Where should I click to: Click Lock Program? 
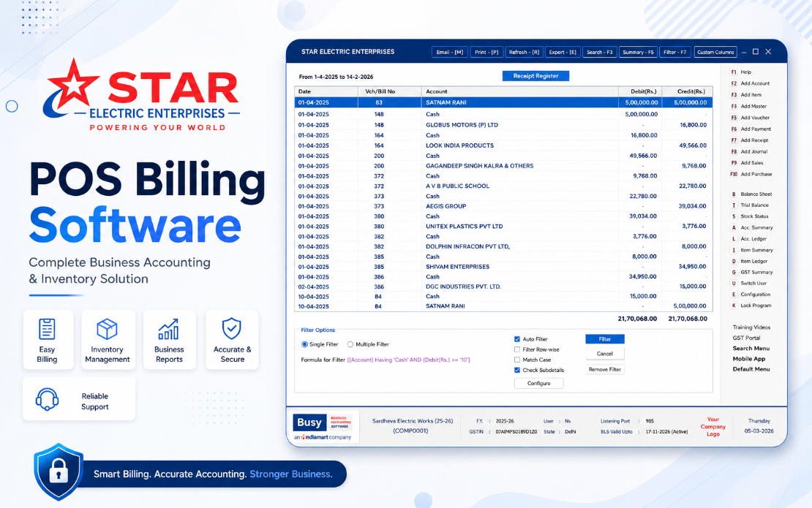[751, 306]
